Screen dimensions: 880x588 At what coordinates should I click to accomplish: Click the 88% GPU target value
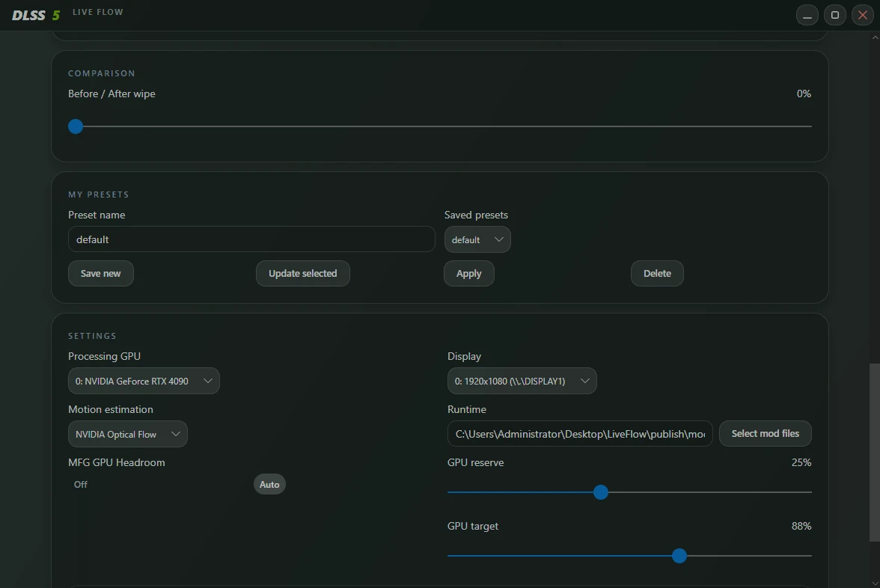[801, 526]
